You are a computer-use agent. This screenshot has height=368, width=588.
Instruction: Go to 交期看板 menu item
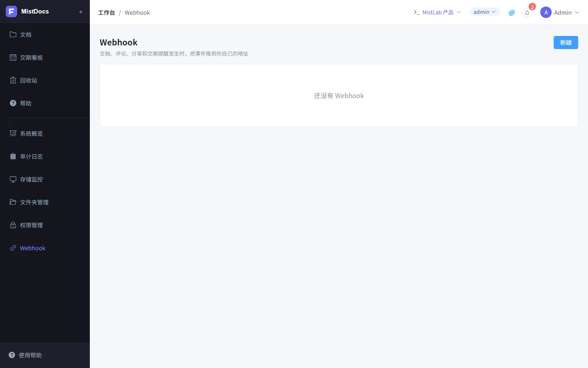pyautogui.click(x=45, y=57)
